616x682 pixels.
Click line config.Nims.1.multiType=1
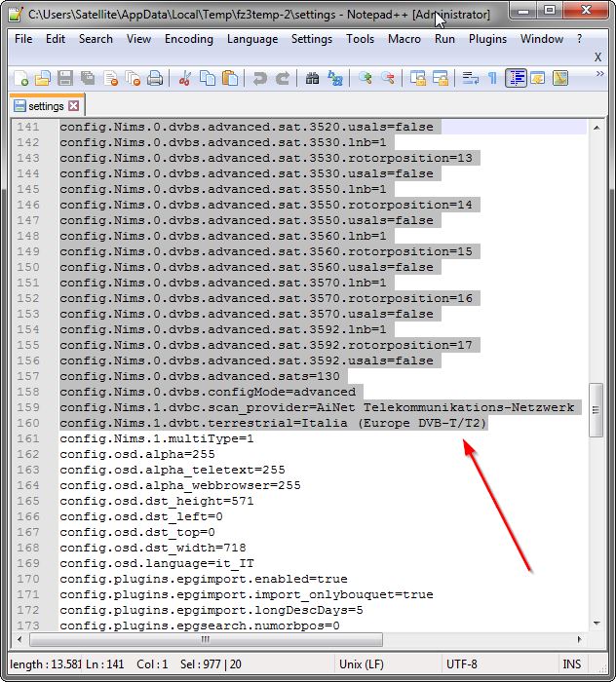click(157, 438)
